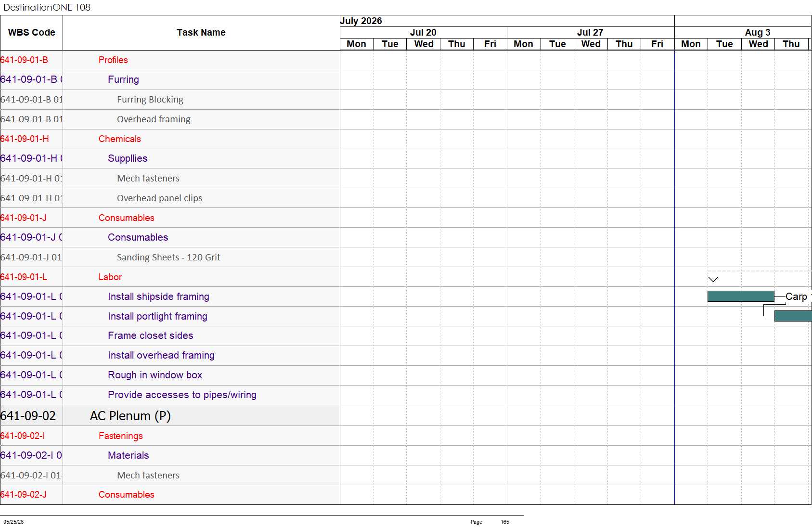Select the Install shipside framing Gantt bar
The height and width of the screenshot is (528, 812).
click(x=741, y=296)
